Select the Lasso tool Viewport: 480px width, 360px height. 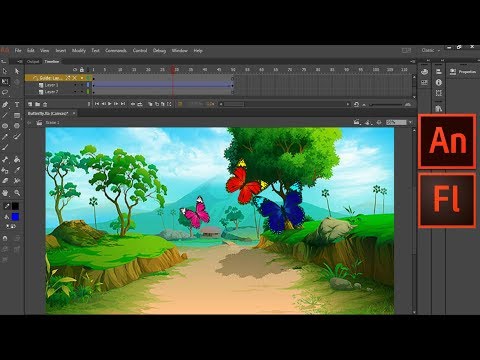click(5, 92)
